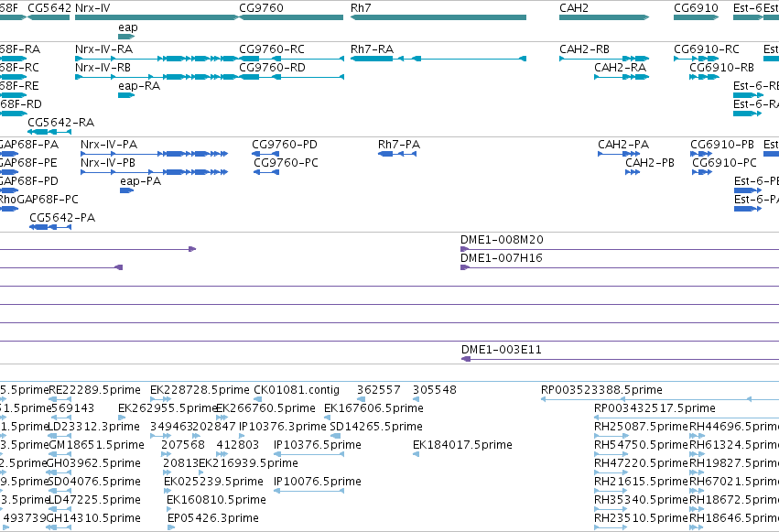This screenshot has height=532, width=779.
Task: Click the eap gene label
Action: (x=127, y=27)
